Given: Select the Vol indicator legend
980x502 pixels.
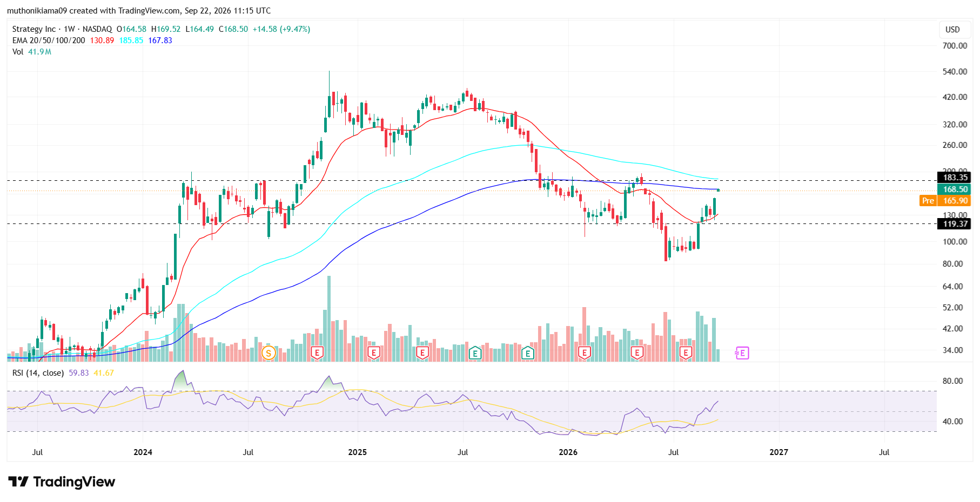Looking at the screenshot, I should (x=18, y=52).
